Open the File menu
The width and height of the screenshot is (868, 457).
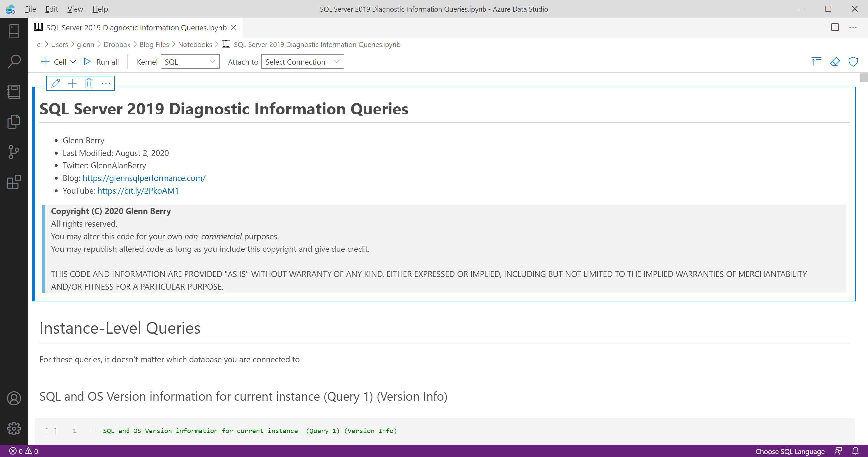pyautogui.click(x=30, y=9)
